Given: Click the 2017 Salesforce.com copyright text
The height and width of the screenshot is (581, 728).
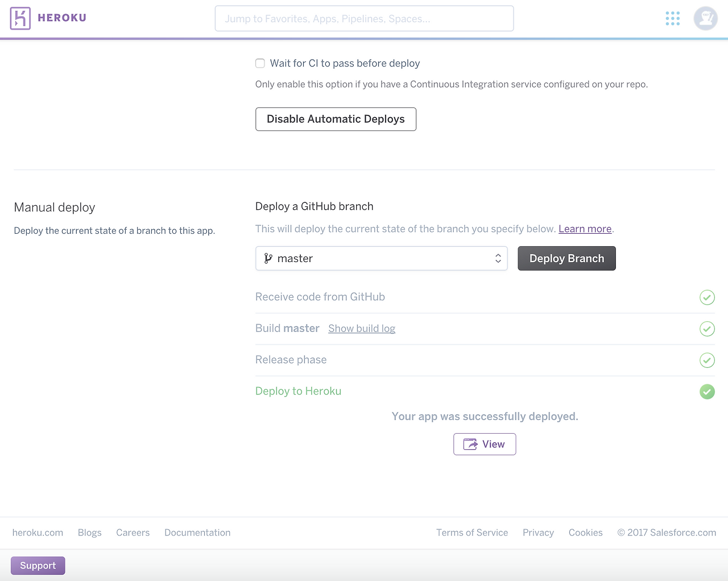Looking at the screenshot, I should (x=667, y=533).
